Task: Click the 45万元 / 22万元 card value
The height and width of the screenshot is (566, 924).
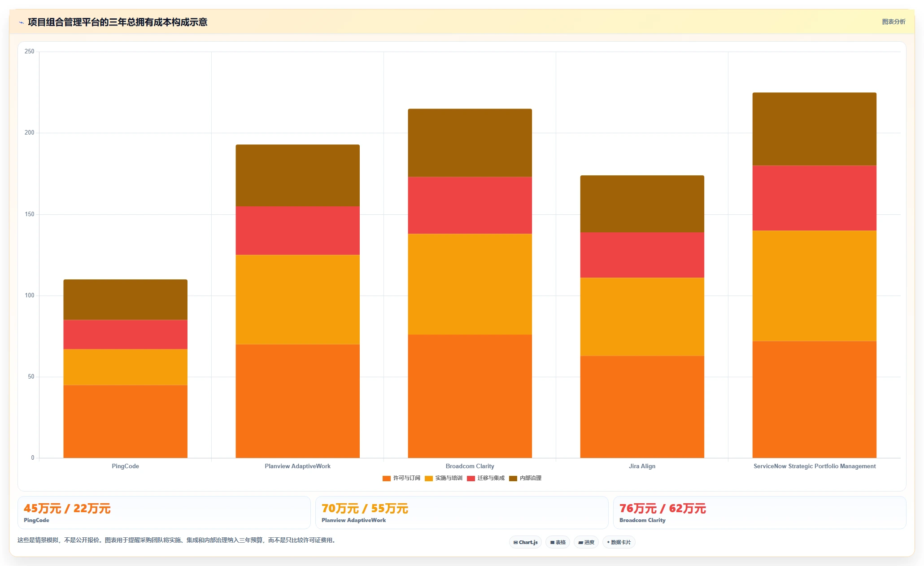Action: [67, 509]
